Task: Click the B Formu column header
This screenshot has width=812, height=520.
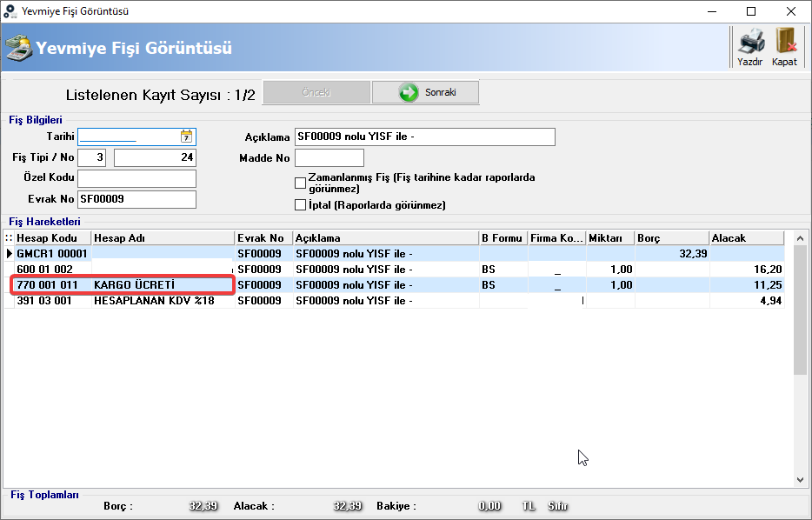Action: tap(504, 238)
